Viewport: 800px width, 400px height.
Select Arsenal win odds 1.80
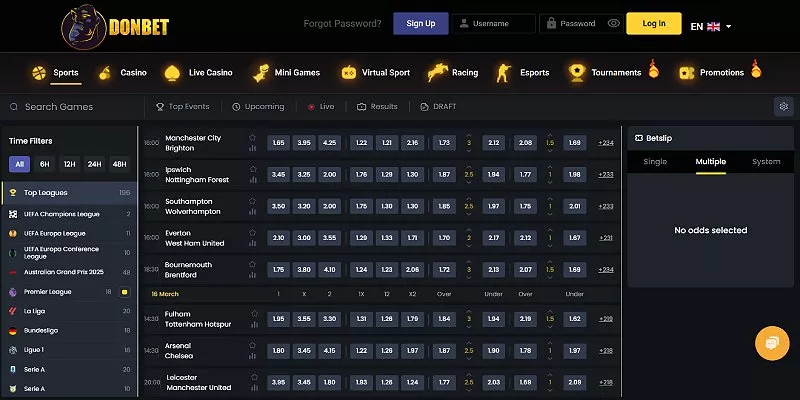click(279, 351)
